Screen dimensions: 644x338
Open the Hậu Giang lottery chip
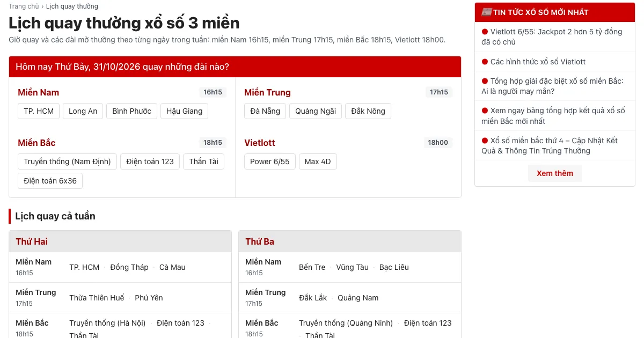click(x=185, y=111)
